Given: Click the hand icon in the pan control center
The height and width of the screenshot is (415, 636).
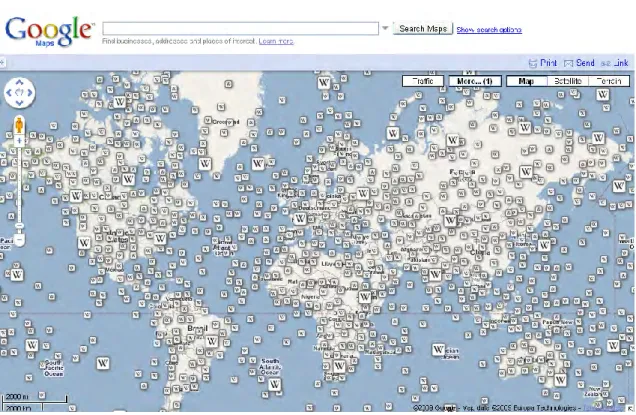Looking at the screenshot, I should coord(19,93).
